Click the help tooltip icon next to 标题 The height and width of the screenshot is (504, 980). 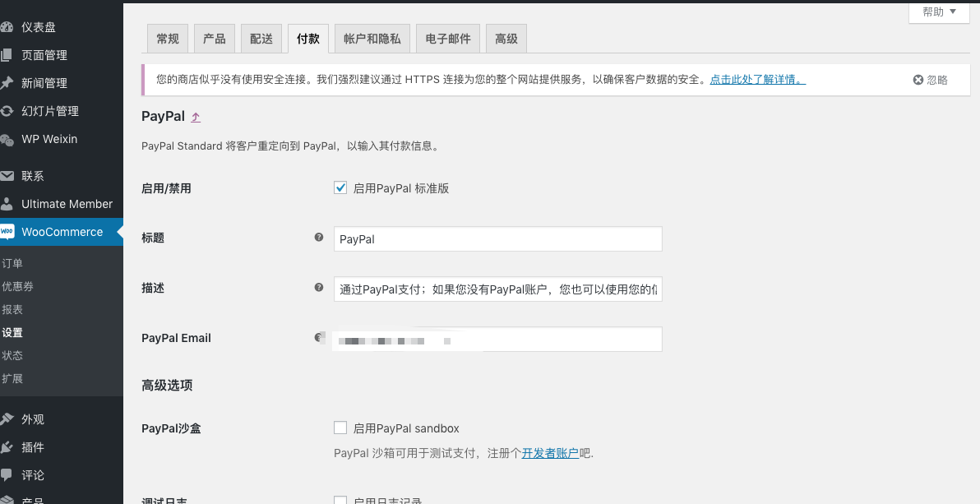pos(319,238)
